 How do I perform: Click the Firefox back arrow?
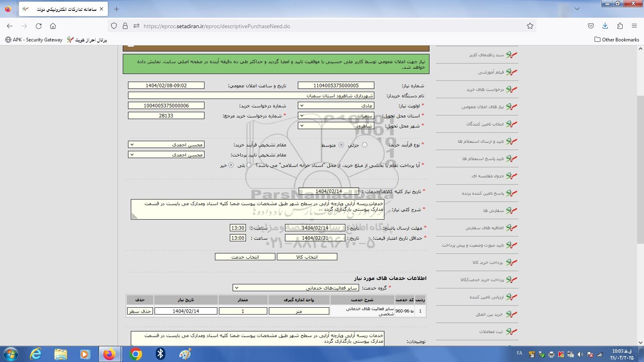10,26
